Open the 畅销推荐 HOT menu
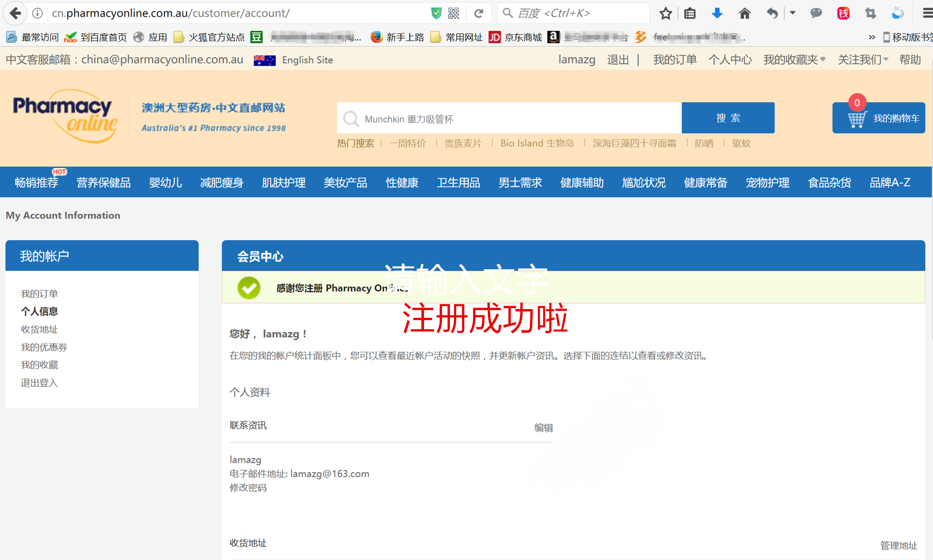Viewport: 933px width, 560px height. point(36,182)
